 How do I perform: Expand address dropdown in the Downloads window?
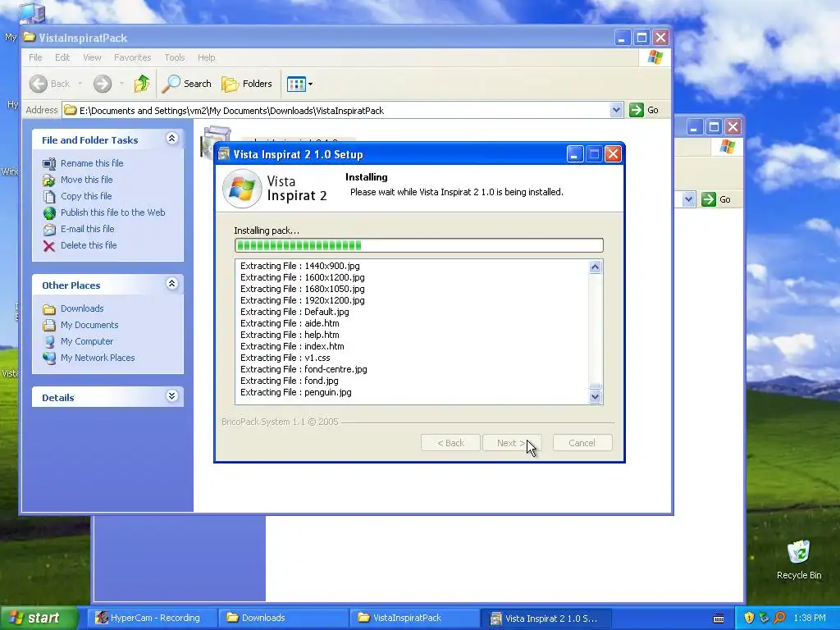[688, 199]
